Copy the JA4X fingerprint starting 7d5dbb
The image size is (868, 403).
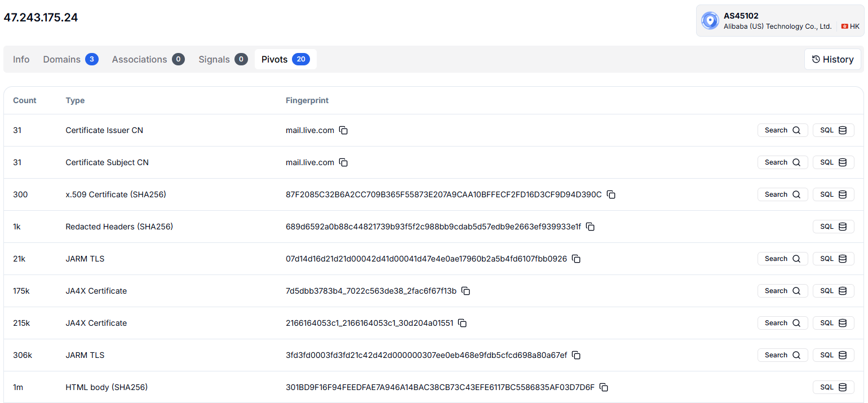click(466, 291)
